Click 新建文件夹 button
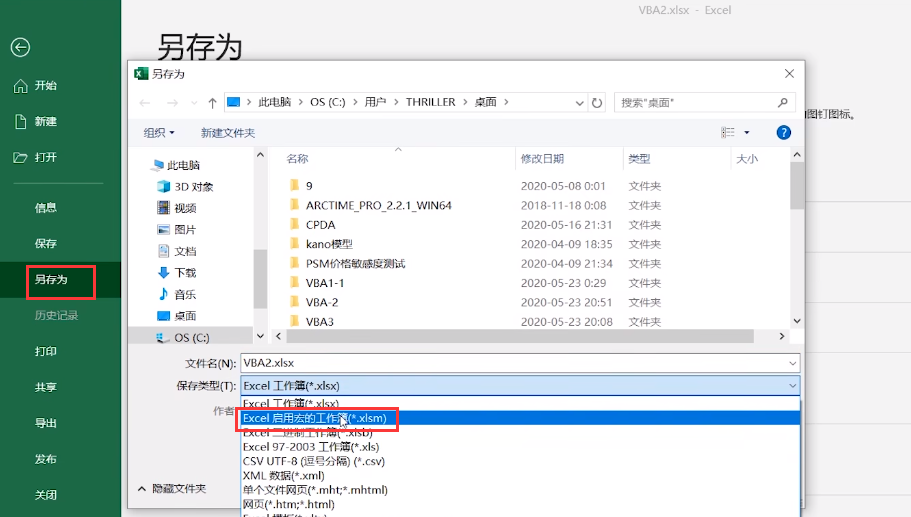Screen dimensions: 911x517 click(x=228, y=132)
